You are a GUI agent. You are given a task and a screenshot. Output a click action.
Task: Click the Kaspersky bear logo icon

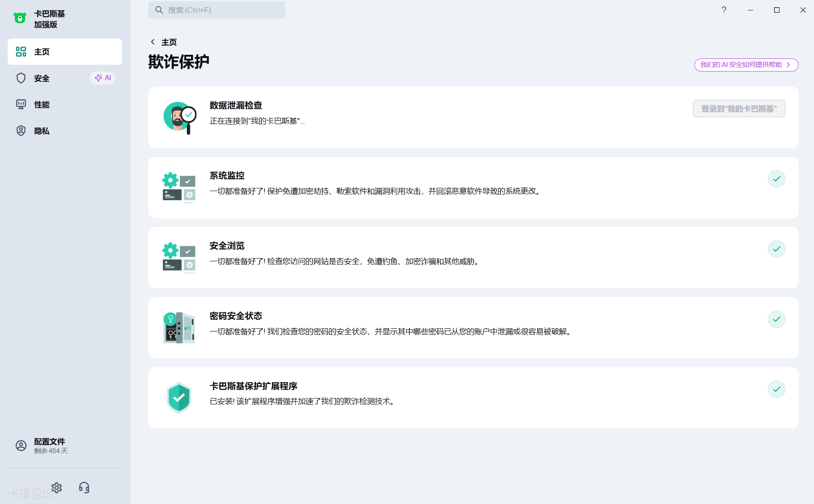tap(20, 18)
